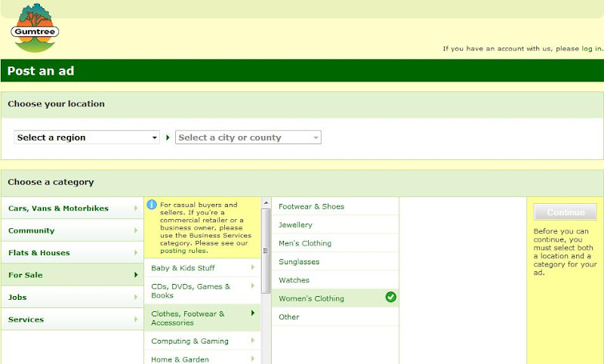
Task: Click the arrow beside Clothes, Footwear & Accessories
Action: (x=253, y=313)
